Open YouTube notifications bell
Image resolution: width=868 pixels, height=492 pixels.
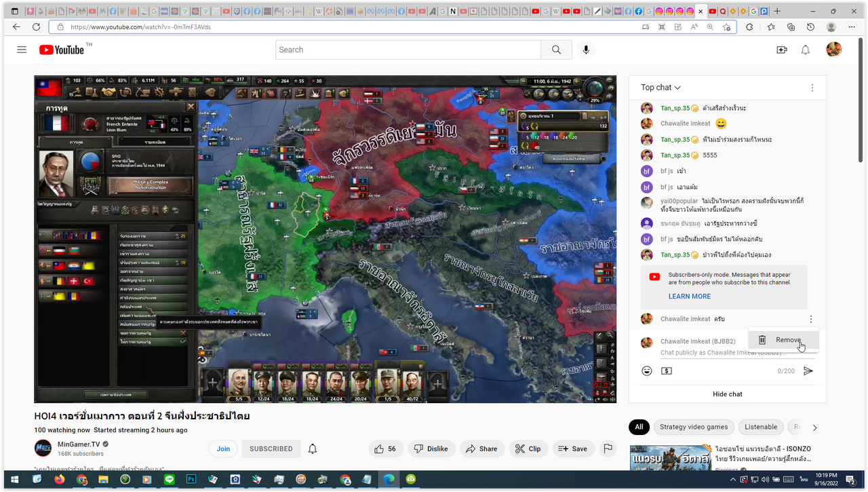806,50
